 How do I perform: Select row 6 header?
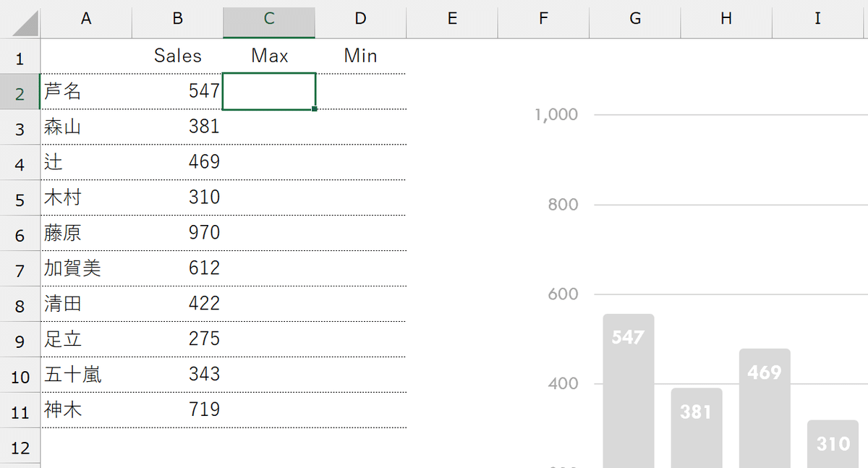click(x=20, y=234)
